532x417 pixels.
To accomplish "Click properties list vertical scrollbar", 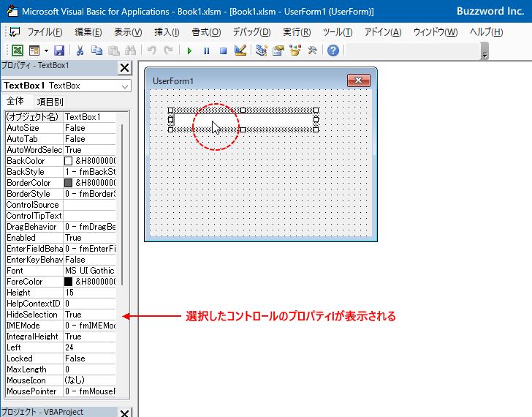I will click(122, 206).
